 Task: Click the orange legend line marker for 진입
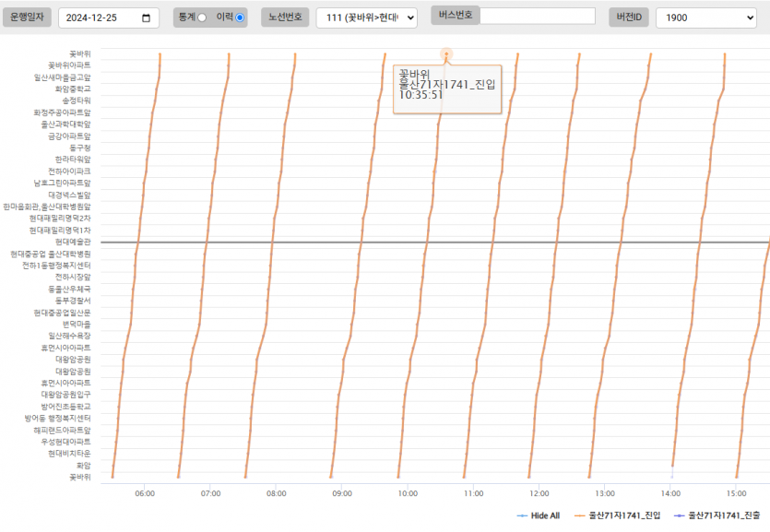[x=581, y=515]
